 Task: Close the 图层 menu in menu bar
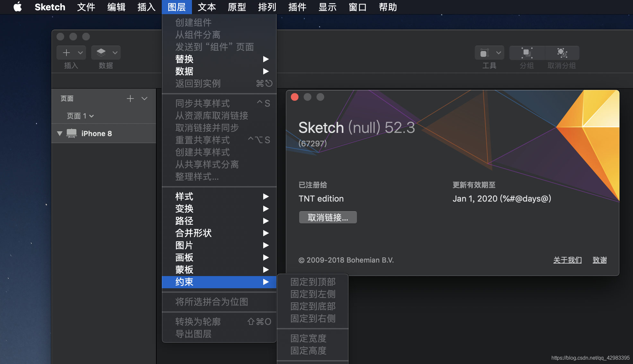click(177, 7)
